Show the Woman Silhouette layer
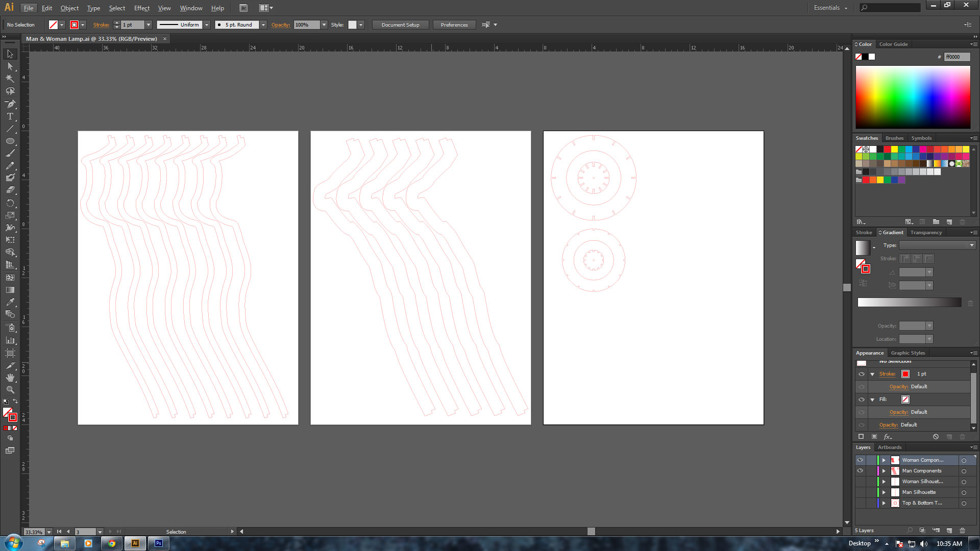Image resolution: width=980 pixels, height=551 pixels. [861, 482]
